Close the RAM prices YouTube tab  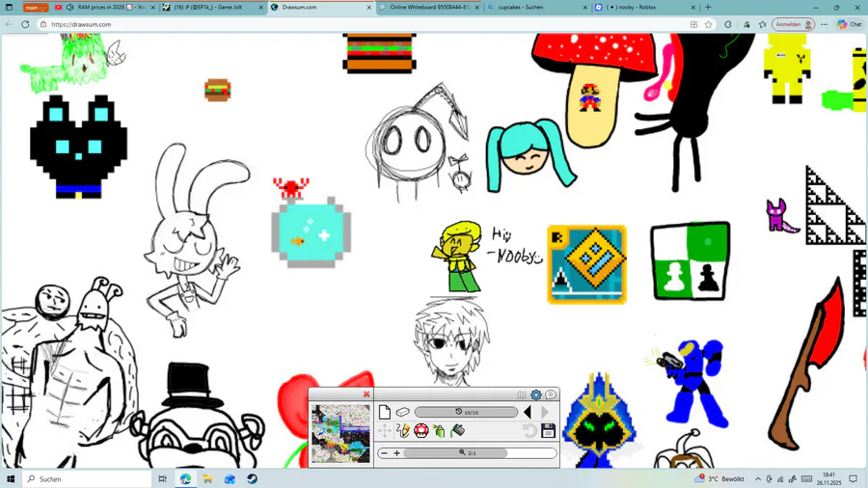tap(153, 7)
